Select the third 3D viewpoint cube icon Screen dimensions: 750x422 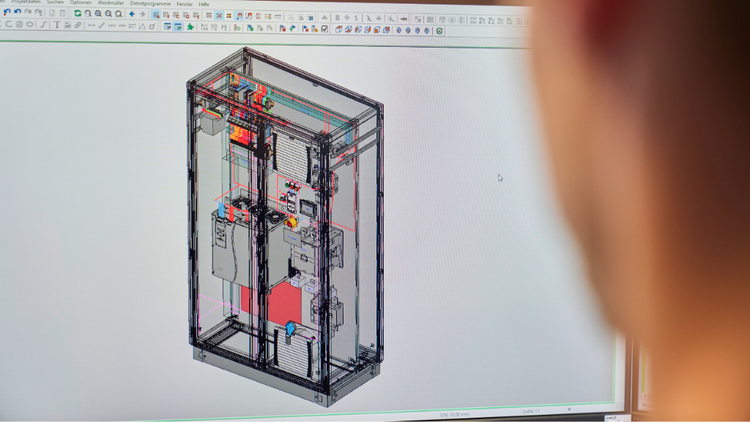358,30
